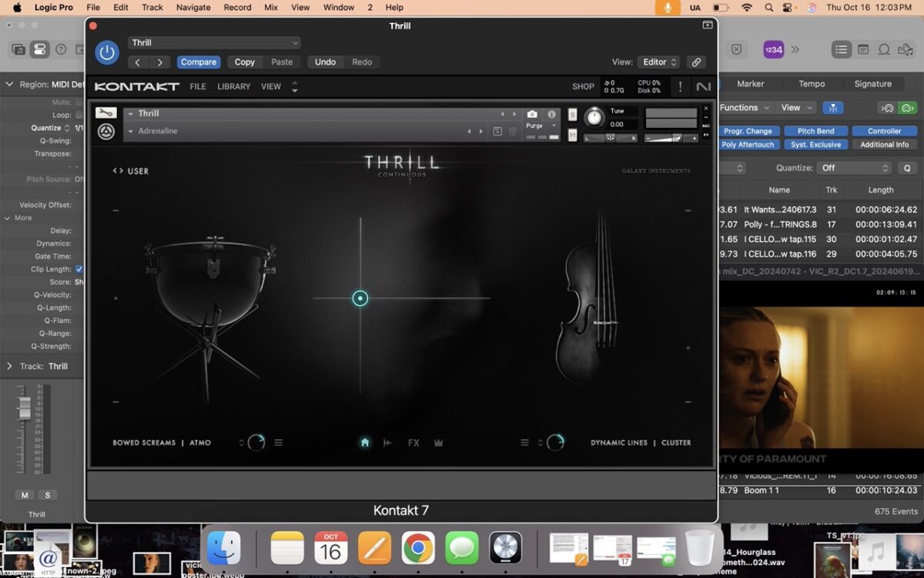Mute the Thrill track with M button
Image resolution: width=924 pixels, height=578 pixels.
(x=25, y=495)
